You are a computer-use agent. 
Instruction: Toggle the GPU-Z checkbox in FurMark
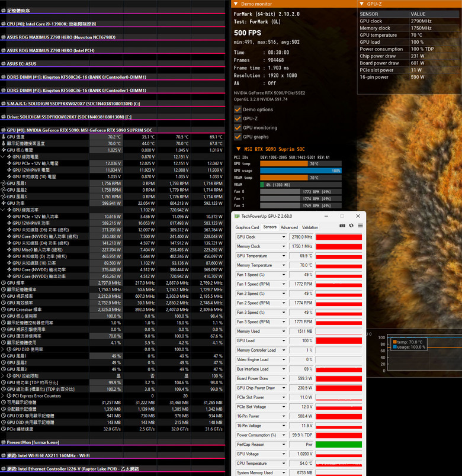tap(238, 118)
